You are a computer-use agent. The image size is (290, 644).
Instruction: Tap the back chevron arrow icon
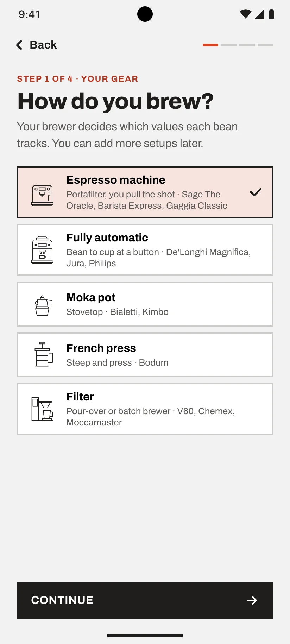[19, 45]
